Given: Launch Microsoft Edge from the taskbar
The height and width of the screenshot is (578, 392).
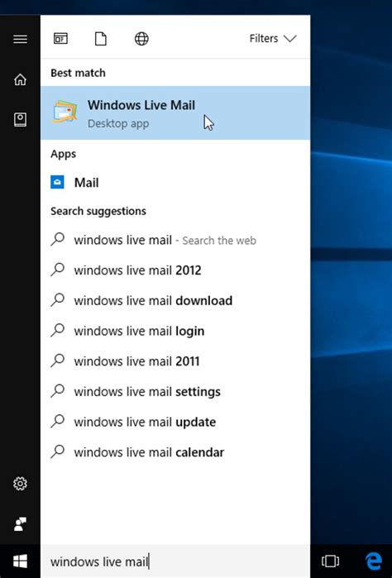Looking at the screenshot, I should pyautogui.click(x=373, y=561).
